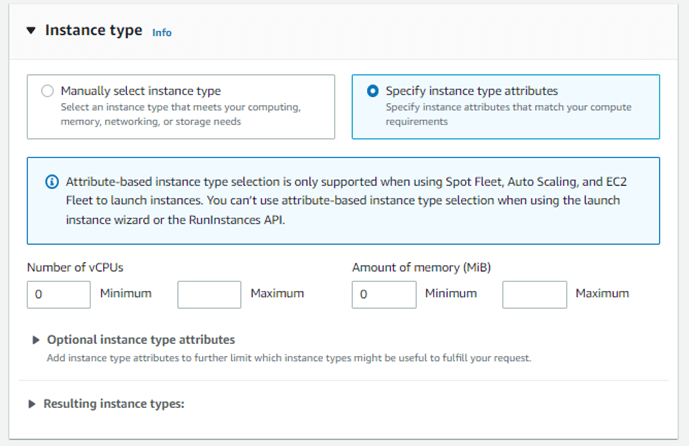Focus the minimum memory MiB field
The height and width of the screenshot is (446, 689).
384,294
